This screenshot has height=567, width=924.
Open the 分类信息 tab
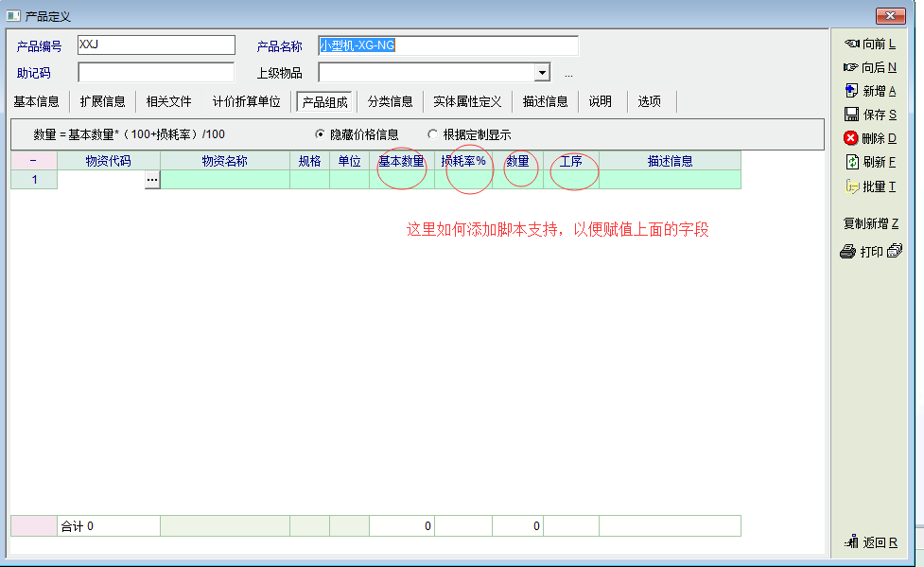(390, 101)
